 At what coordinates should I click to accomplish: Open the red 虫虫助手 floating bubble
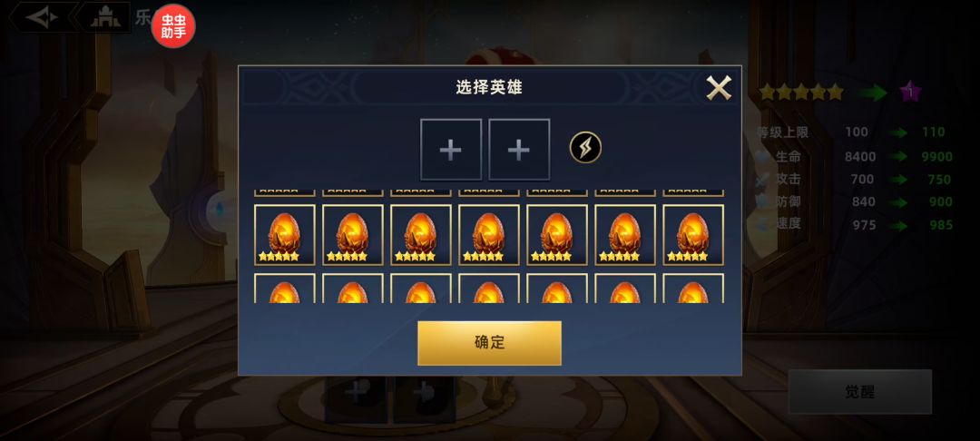tap(173, 26)
